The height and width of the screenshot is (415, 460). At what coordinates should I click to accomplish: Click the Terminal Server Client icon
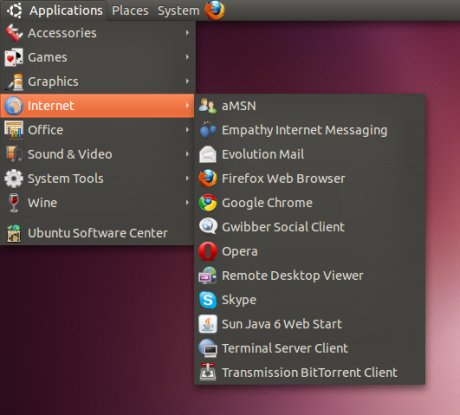208,348
